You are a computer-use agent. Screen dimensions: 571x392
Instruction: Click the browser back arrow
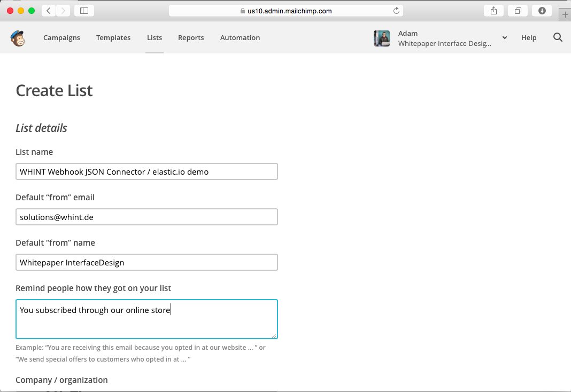pyautogui.click(x=48, y=10)
